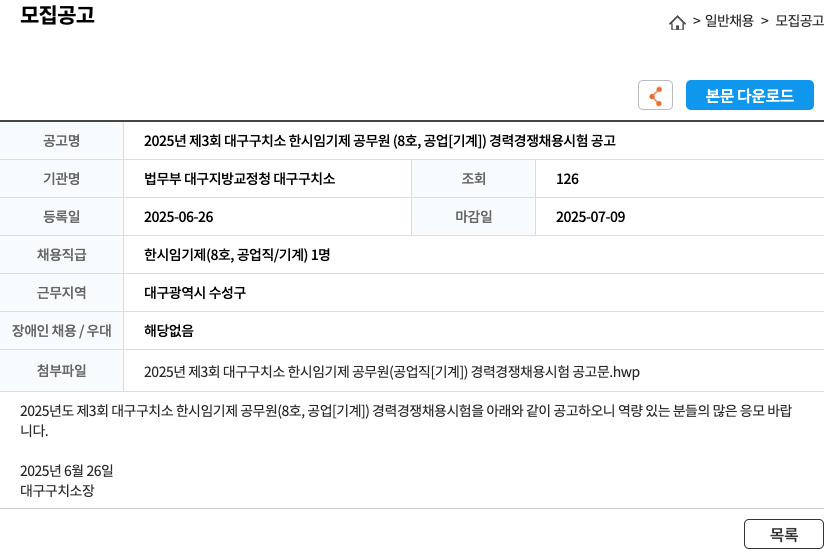Click the 채용직급 row label

pos(61,255)
